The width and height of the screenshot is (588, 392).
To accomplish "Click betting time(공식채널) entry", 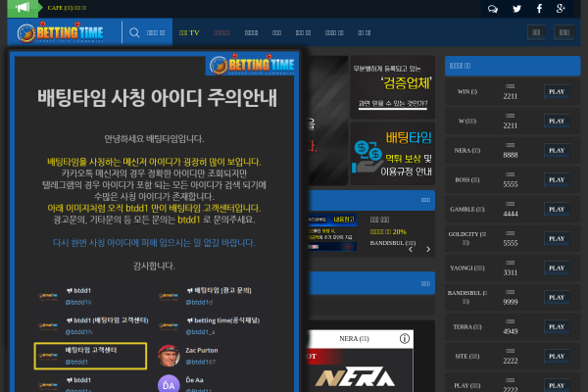I will pos(210,326).
